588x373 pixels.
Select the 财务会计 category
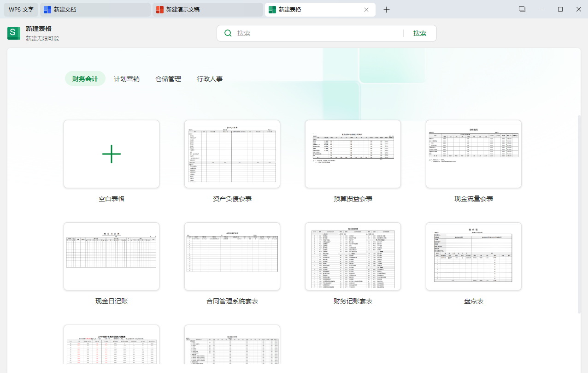point(85,79)
